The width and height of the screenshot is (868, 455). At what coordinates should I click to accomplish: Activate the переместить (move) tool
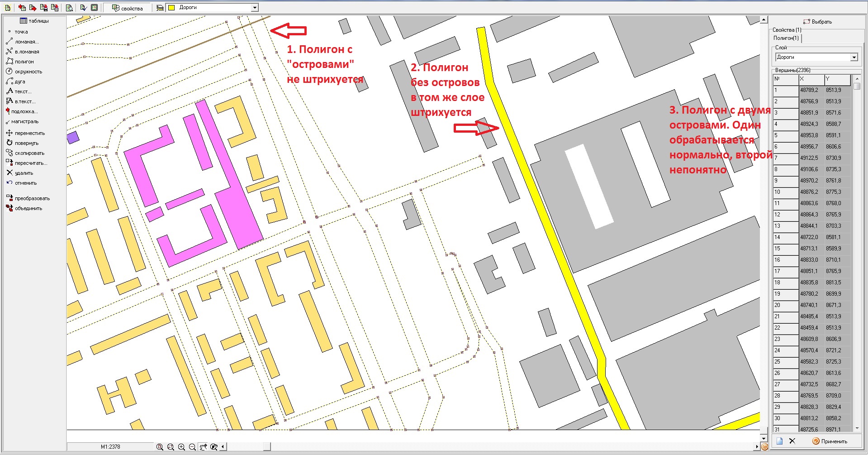[x=29, y=133]
